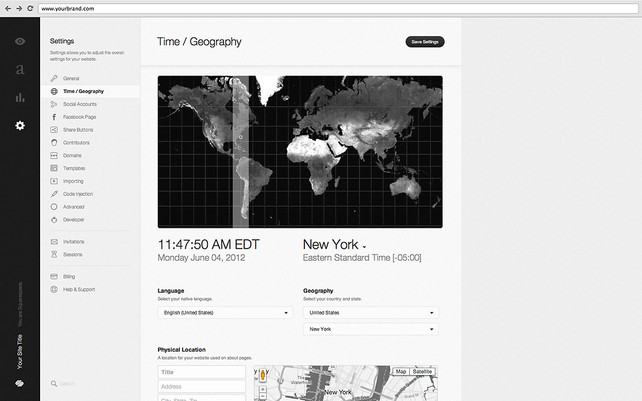Click the icon beside Sessions

(x=54, y=254)
